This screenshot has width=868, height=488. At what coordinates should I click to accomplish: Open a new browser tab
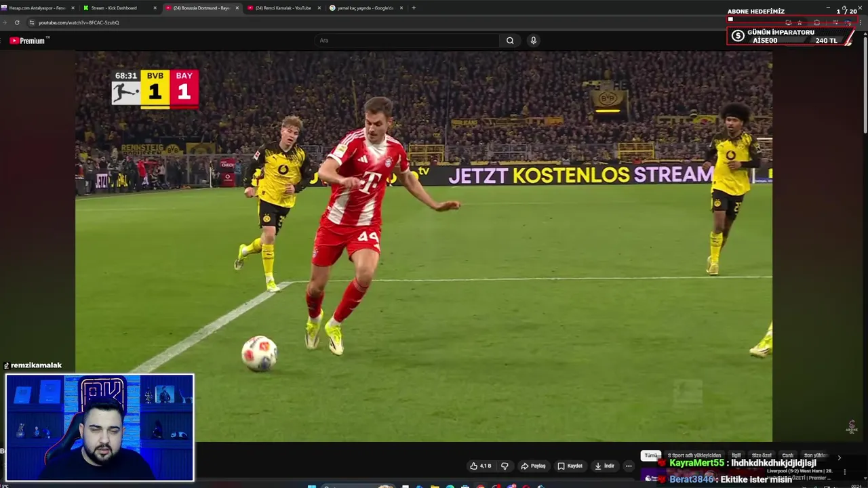414,8
